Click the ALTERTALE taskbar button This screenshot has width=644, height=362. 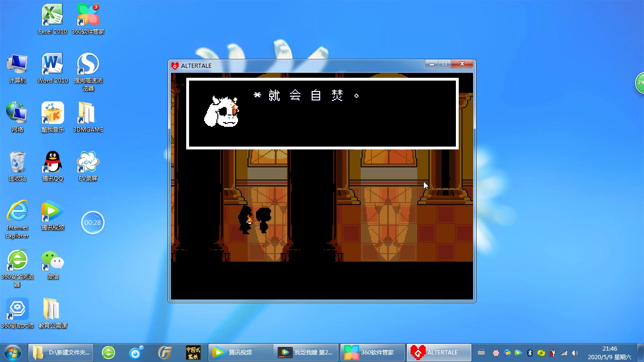click(x=439, y=352)
